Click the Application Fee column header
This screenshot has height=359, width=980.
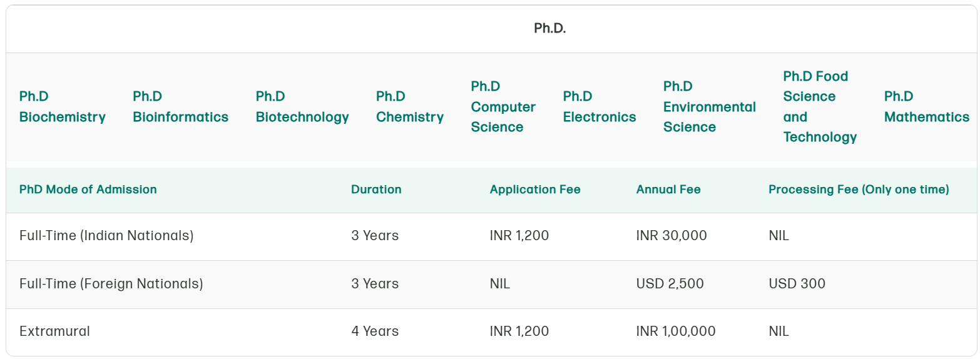(x=535, y=190)
